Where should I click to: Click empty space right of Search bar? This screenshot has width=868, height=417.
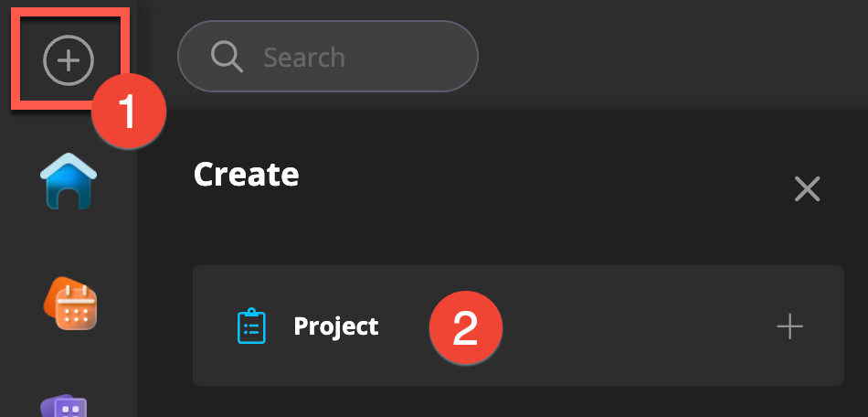coord(667,57)
